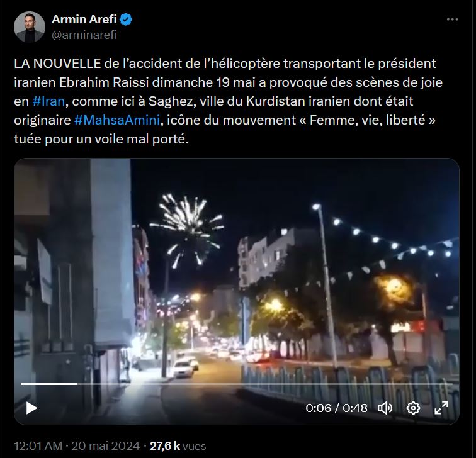
Task: Mute the video with the speaker icon
Action: pos(385,408)
